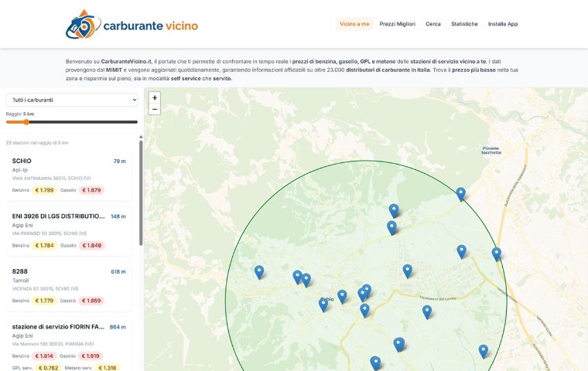The height and width of the screenshot is (371, 588).
Task: Click the Benzina € 1.784 price badge
Action: pos(44,246)
